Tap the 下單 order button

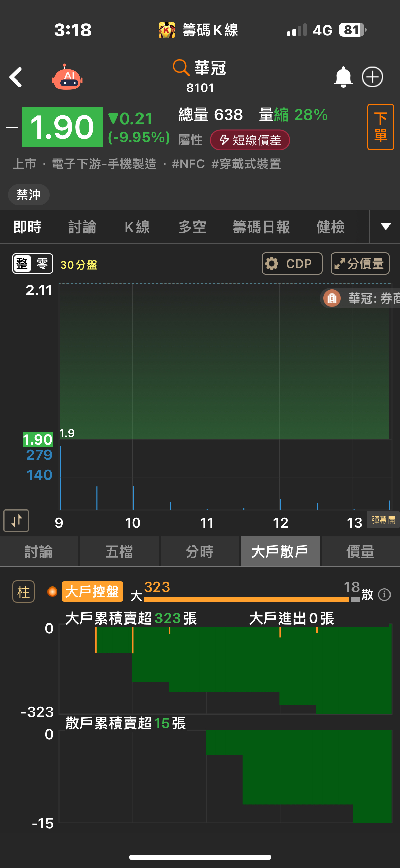380,127
